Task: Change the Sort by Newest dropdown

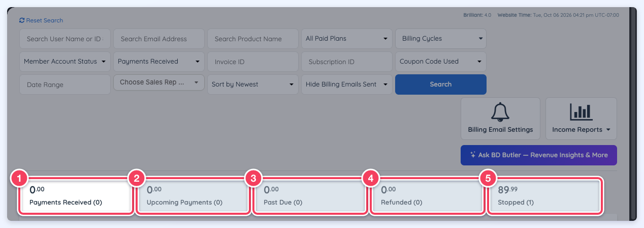Action: click(253, 84)
